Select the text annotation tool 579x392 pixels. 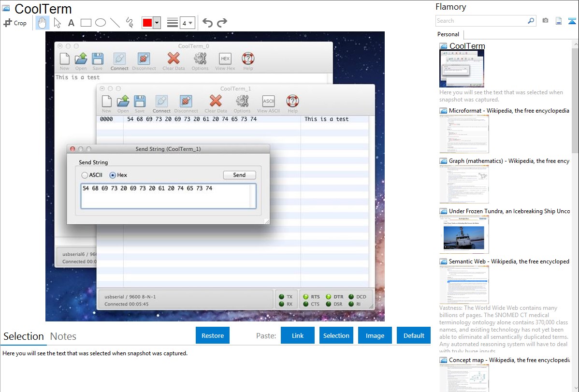[x=71, y=23]
